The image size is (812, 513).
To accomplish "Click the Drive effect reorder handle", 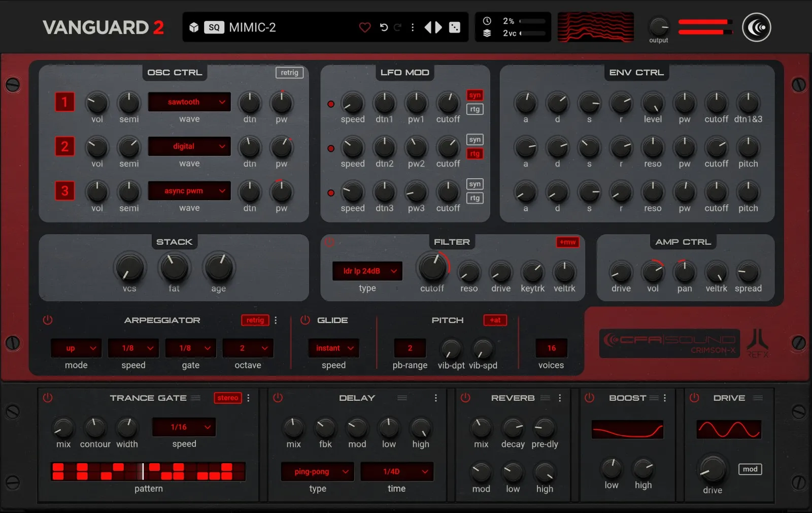I will (x=758, y=398).
